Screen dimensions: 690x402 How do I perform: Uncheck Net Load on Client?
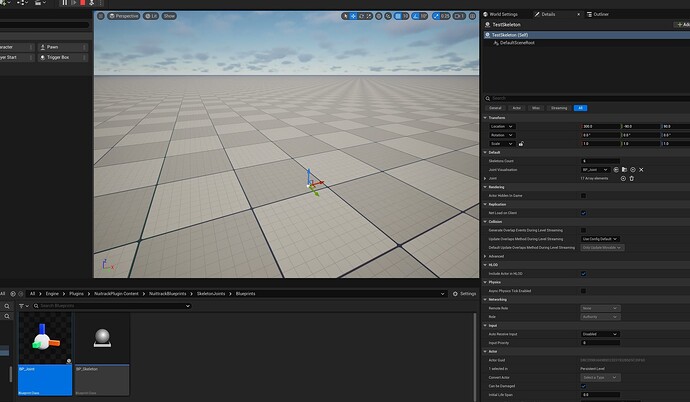pyautogui.click(x=584, y=213)
